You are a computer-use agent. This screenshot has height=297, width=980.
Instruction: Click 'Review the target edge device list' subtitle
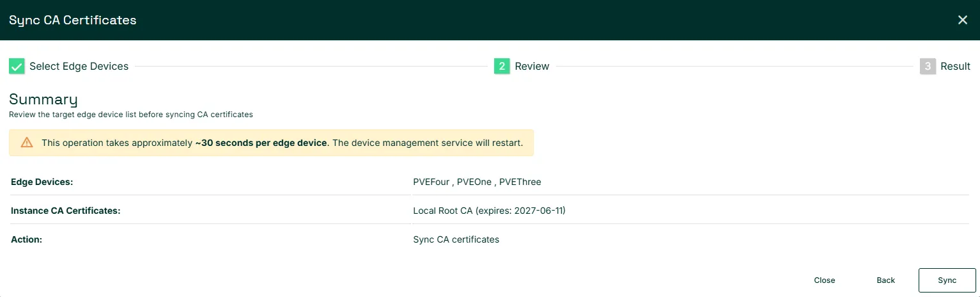(x=131, y=115)
